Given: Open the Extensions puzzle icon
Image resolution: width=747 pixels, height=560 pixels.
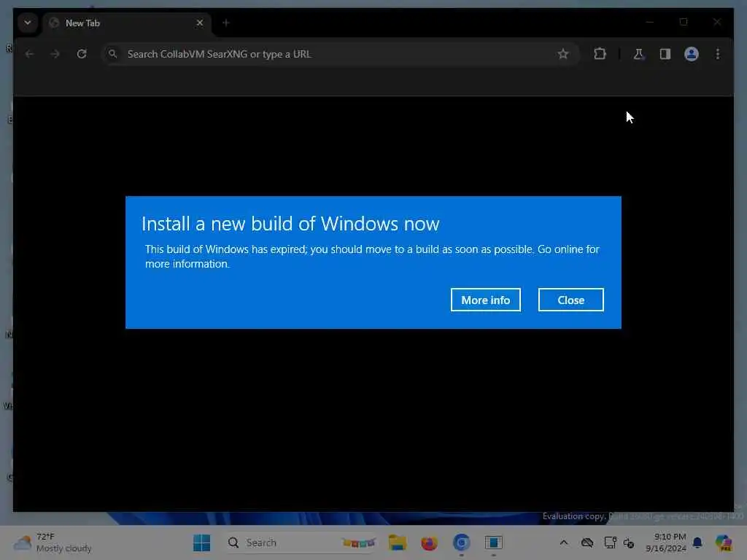Looking at the screenshot, I should [x=600, y=54].
